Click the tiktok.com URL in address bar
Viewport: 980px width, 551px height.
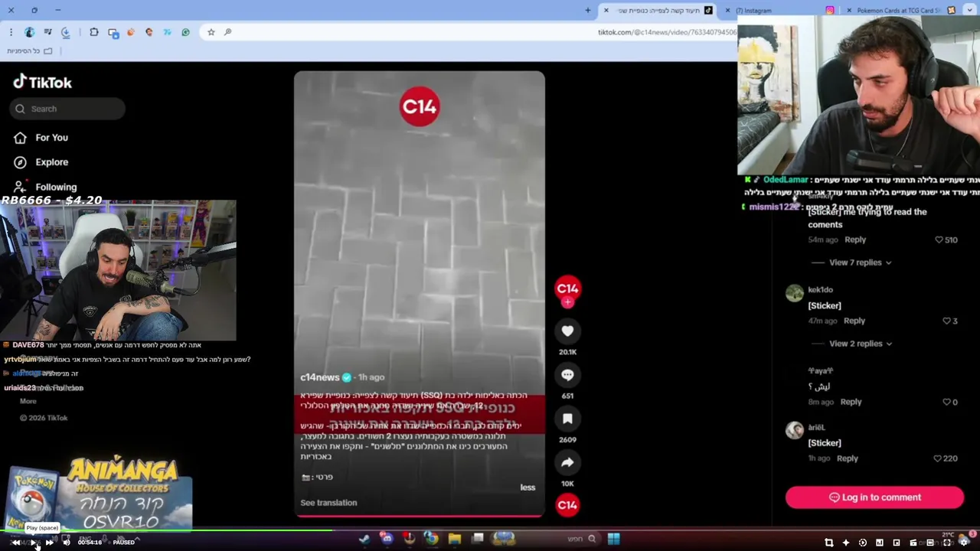(666, 32)
